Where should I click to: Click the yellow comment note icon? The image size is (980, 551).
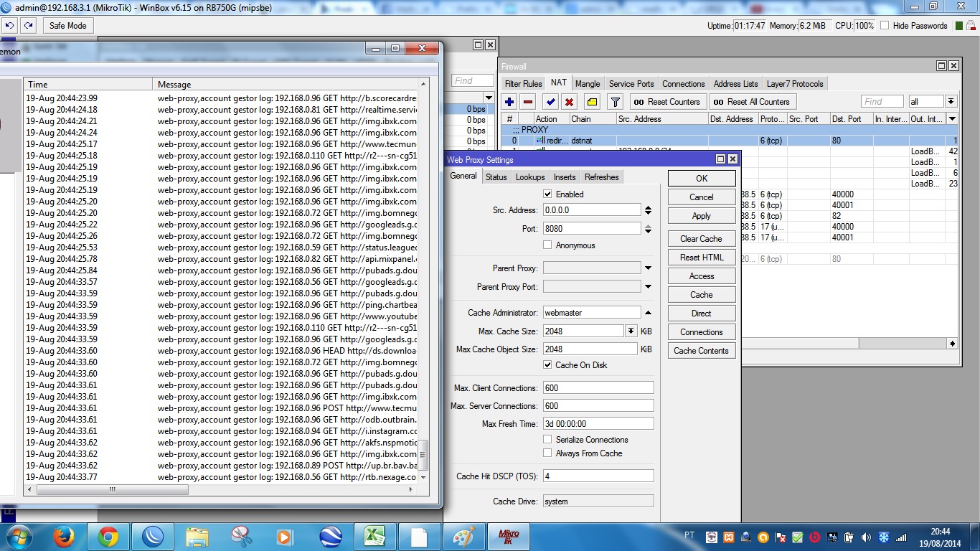pos(592,102)
